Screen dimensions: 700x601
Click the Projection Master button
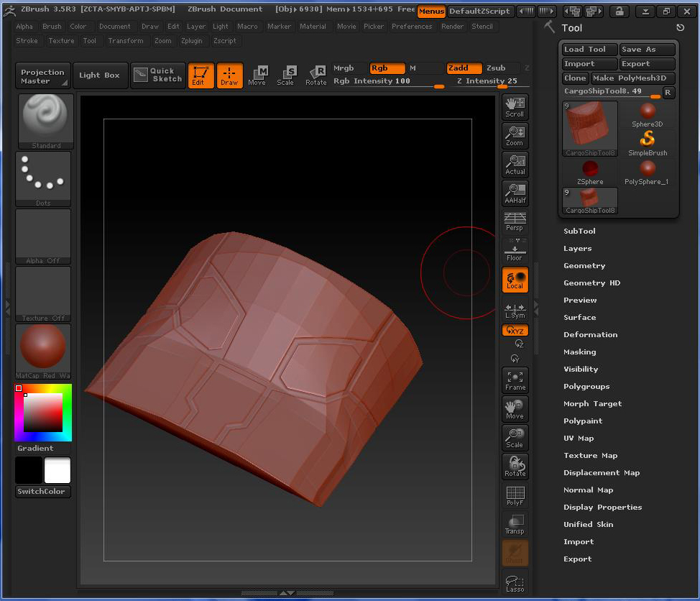43,75
